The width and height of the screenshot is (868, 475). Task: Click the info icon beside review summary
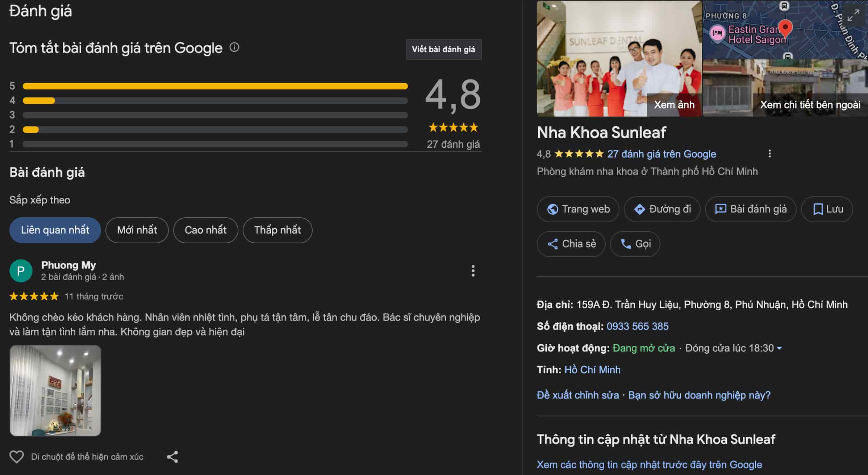(234, 47)
